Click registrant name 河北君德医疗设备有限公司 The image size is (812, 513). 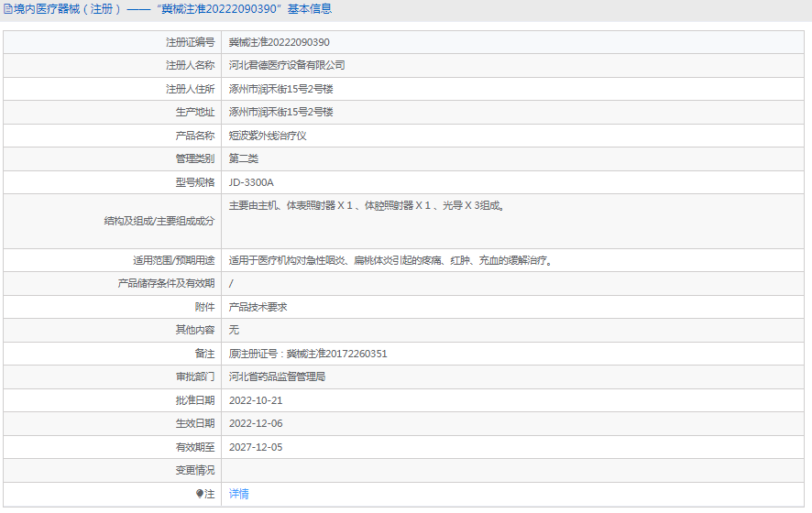(x=286, y=66)
